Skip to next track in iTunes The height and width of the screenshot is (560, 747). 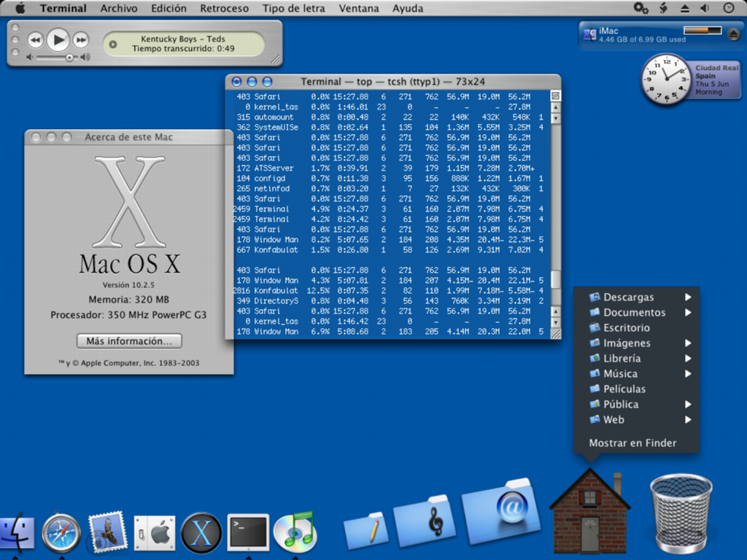pyautogui.click(x=81, y=40)
